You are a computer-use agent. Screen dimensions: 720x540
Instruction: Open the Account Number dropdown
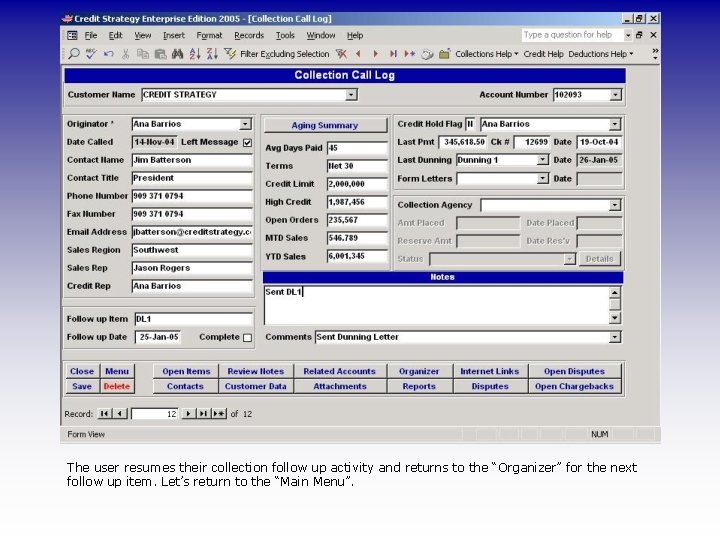pos(615,95)
